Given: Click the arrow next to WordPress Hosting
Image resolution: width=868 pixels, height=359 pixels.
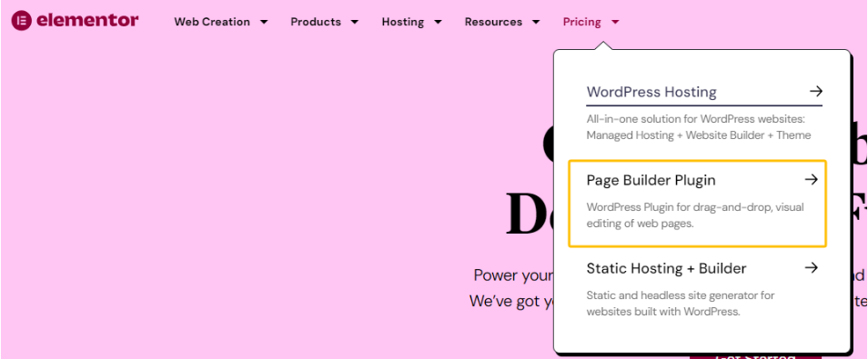Looking at the screenshot, I should coord(815,91).
